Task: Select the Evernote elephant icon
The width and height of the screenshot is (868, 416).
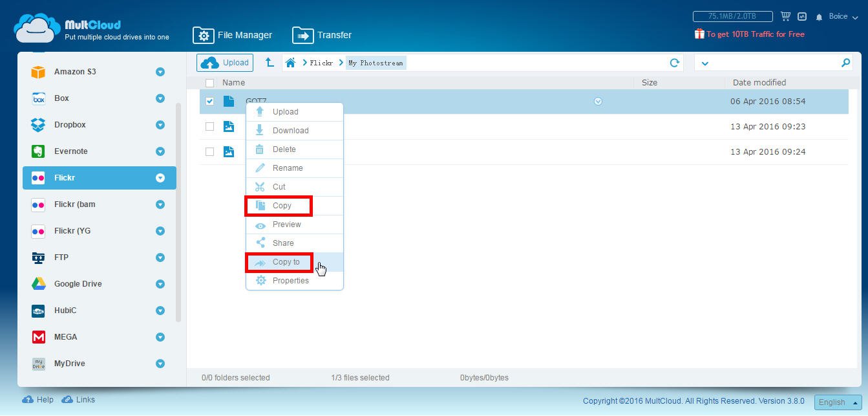Action: [x=38, y=151]
